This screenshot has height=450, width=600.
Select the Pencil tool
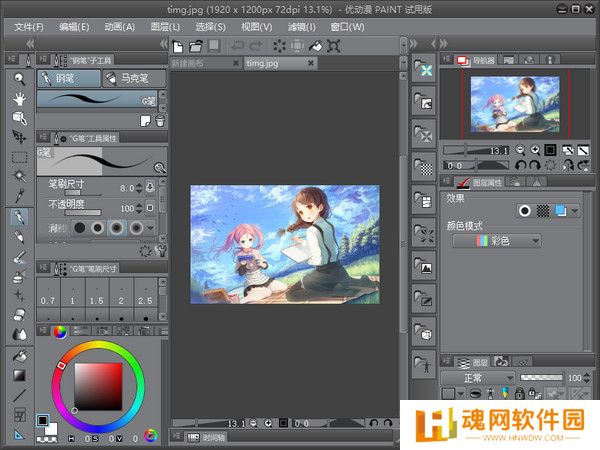tap(19, 237)
